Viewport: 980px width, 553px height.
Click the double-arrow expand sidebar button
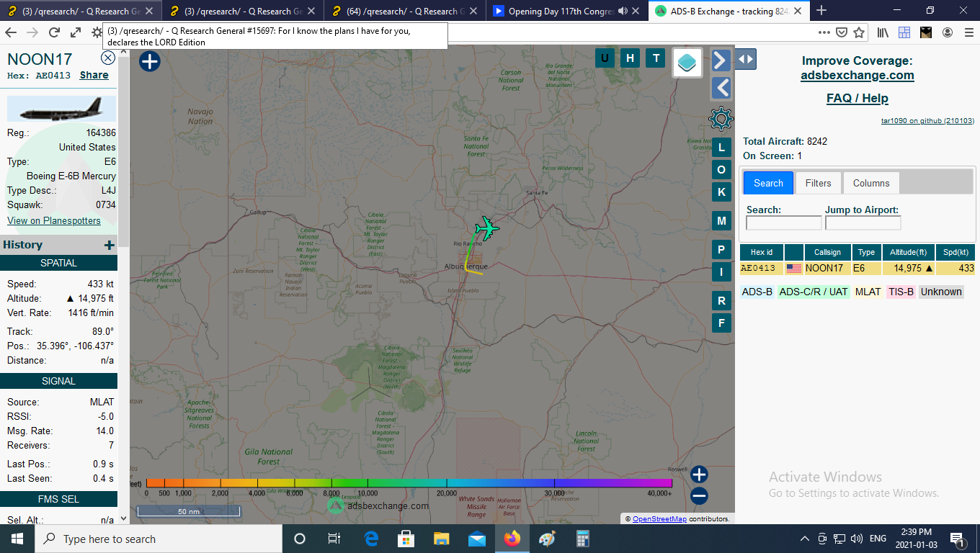[746, 59]
